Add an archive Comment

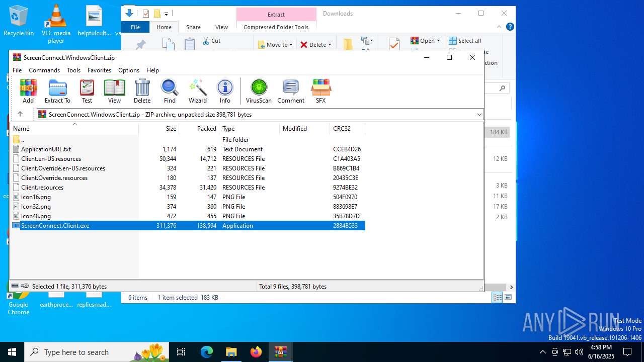(291, 92)
